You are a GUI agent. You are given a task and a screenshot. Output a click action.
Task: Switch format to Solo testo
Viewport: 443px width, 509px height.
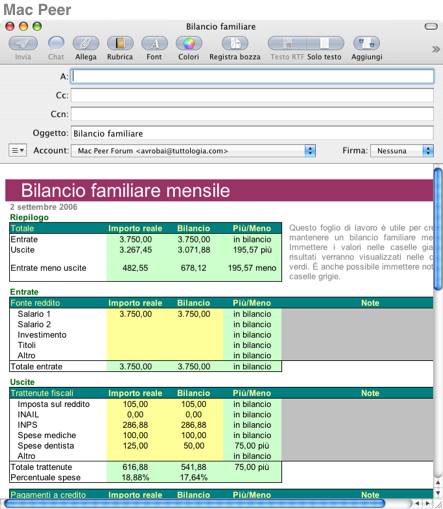325,43
